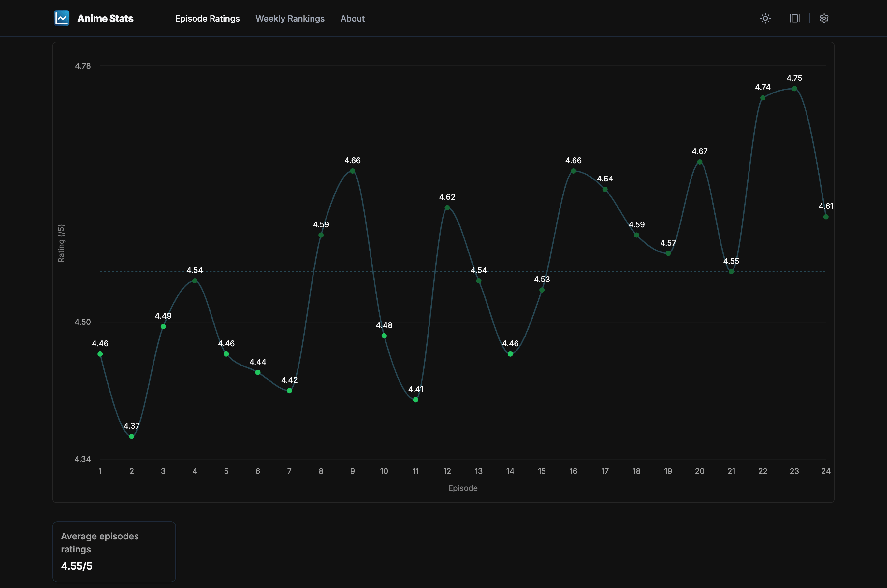The height and width of the screenshot is (588, 887).
Task: Open the About page link
Action: tap(352, 18)
